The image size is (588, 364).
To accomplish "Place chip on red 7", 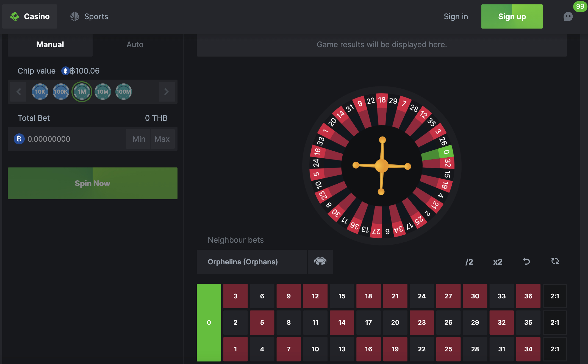I will [289, 349].
